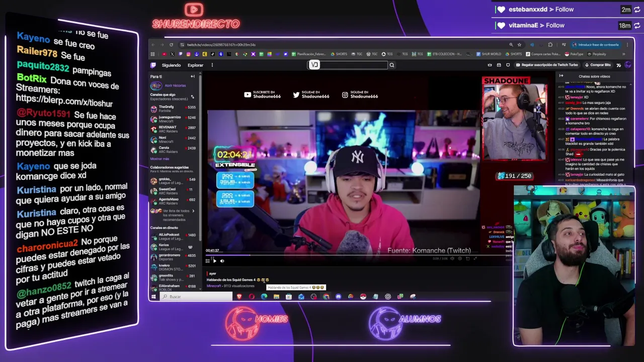Toggle chapters list in Twitch player

(207, 261)
